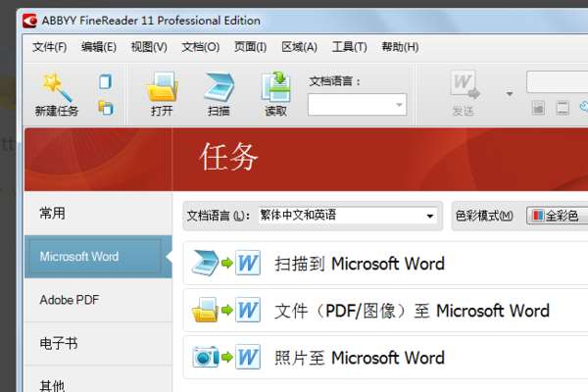
Task: Start scanning with the 扫描 scanner icon
Action: [219, 87]
